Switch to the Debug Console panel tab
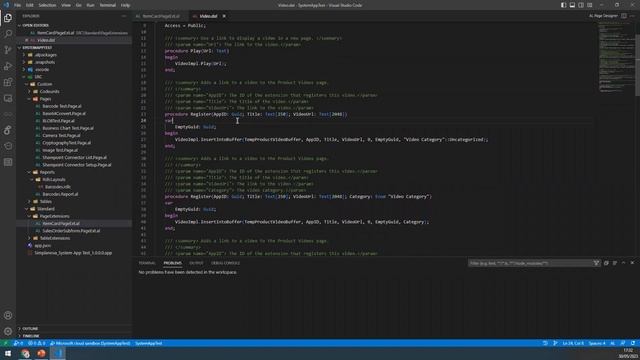Image resolution: width=640 pixels, height=360 pixels. point(225,263)
